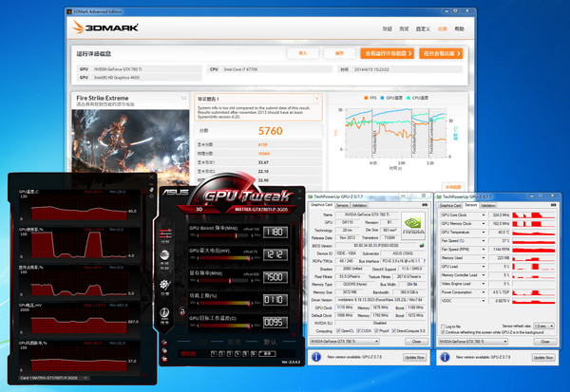Open the GPU Core Clock sensor dropdown
This screenshot has width=570, height=392.
pos(484,215)
